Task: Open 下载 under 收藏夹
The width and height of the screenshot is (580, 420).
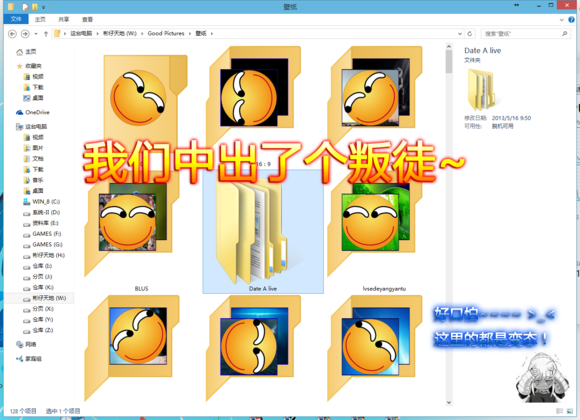Action: tap(34, 87)
